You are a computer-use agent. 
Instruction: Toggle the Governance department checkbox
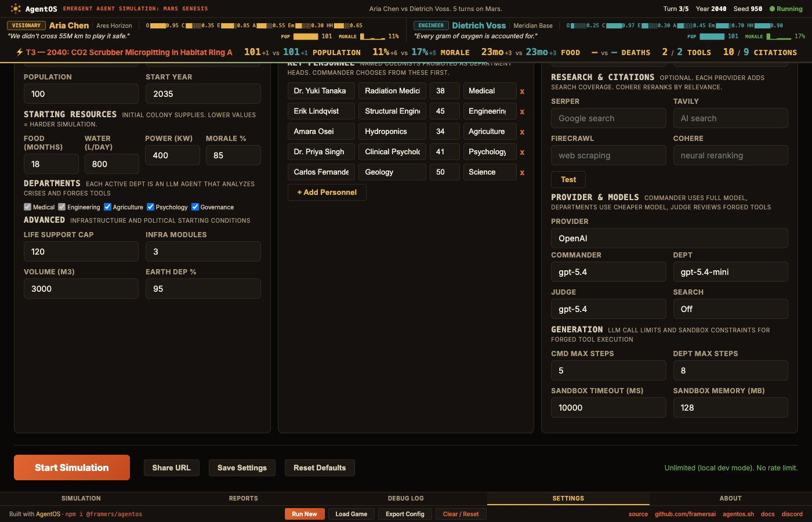pos(195,206)
